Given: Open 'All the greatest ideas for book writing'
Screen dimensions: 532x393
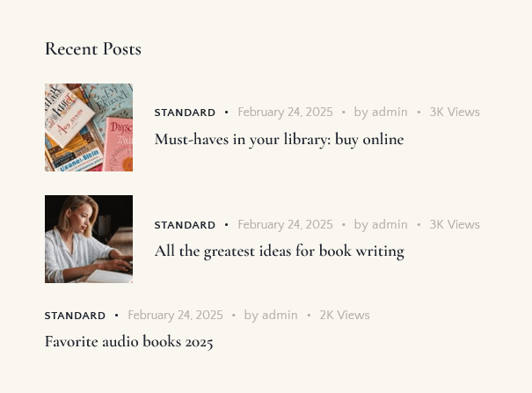Looking at the screenshot, I should (x=280, y=251).
